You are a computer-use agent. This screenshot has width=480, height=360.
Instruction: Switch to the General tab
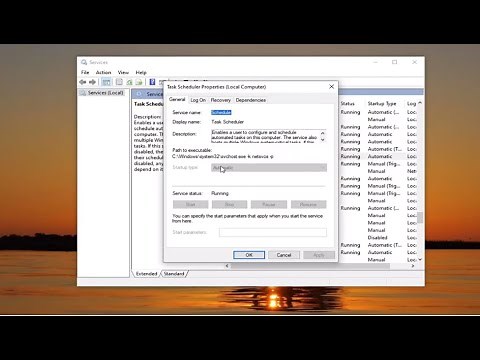[177, 99]
